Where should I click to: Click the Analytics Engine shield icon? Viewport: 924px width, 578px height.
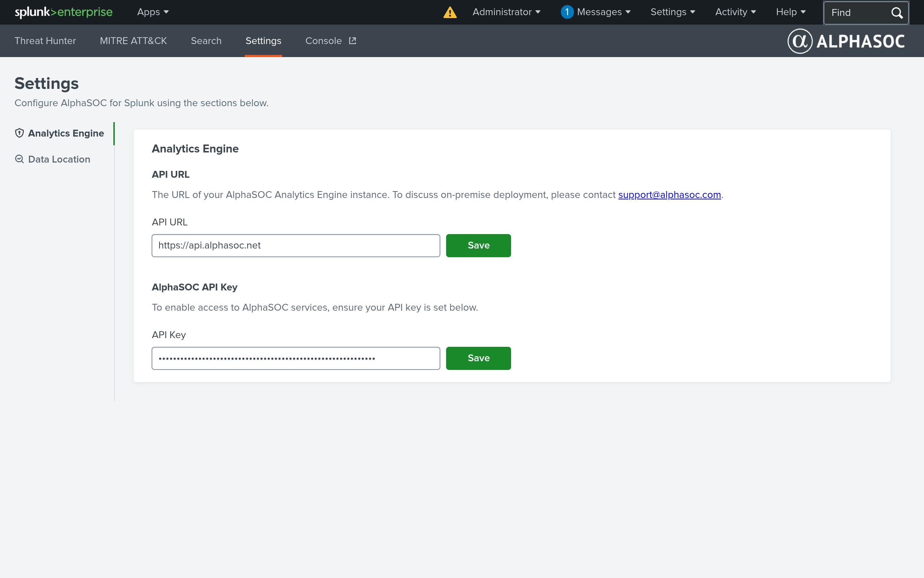point(19,133)
